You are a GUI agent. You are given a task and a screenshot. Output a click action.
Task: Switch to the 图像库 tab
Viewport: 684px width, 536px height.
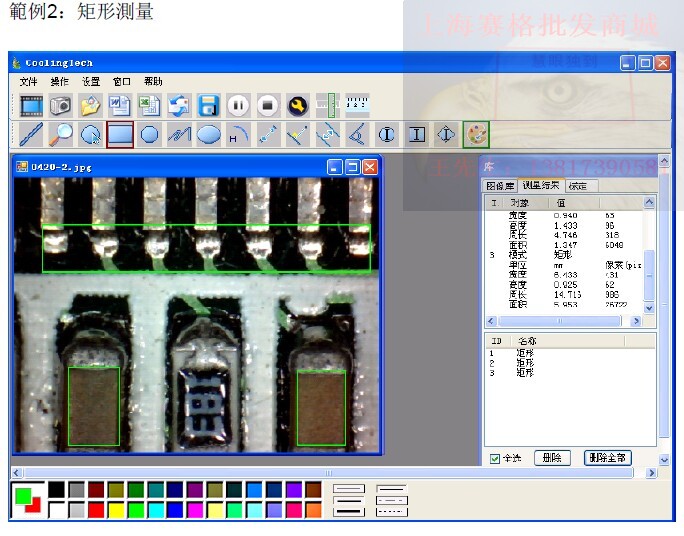[x=500, y=186]
